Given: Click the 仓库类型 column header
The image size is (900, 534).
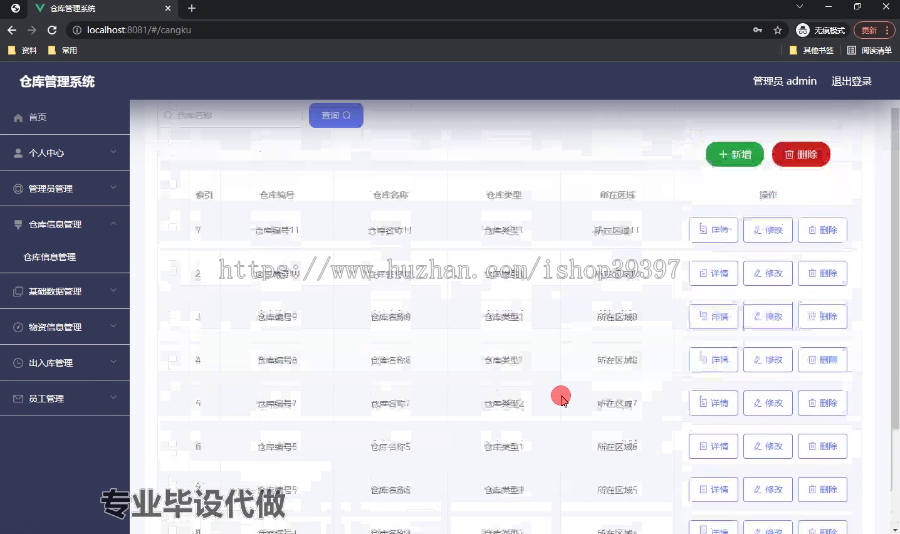Looking at the screenshot, I should coord(504,195).
